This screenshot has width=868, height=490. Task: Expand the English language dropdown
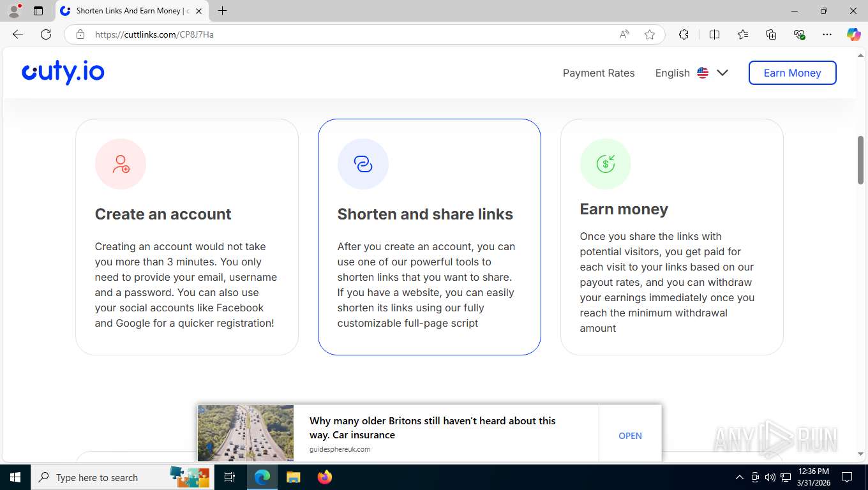pos(692,73)
